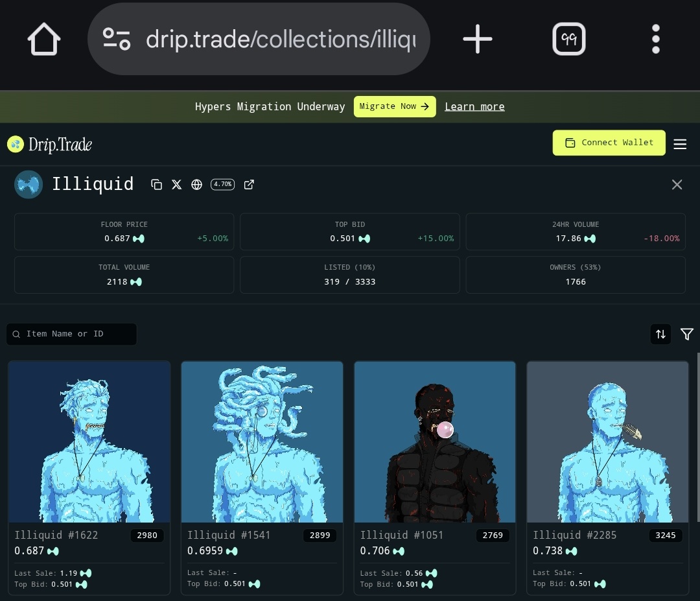700x601 pixels.
Task: Tap the browser home icon
Action: coord(44,40)
